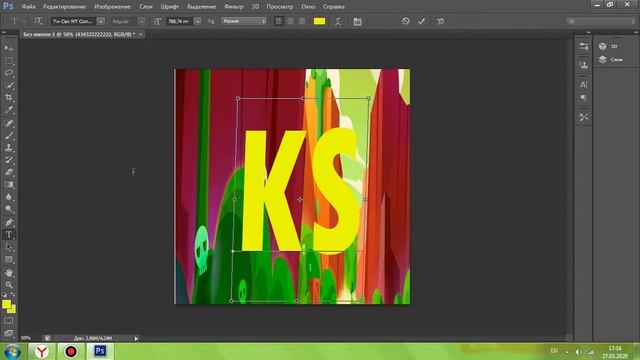Open the Изображение menu

(x=112, y=7)
